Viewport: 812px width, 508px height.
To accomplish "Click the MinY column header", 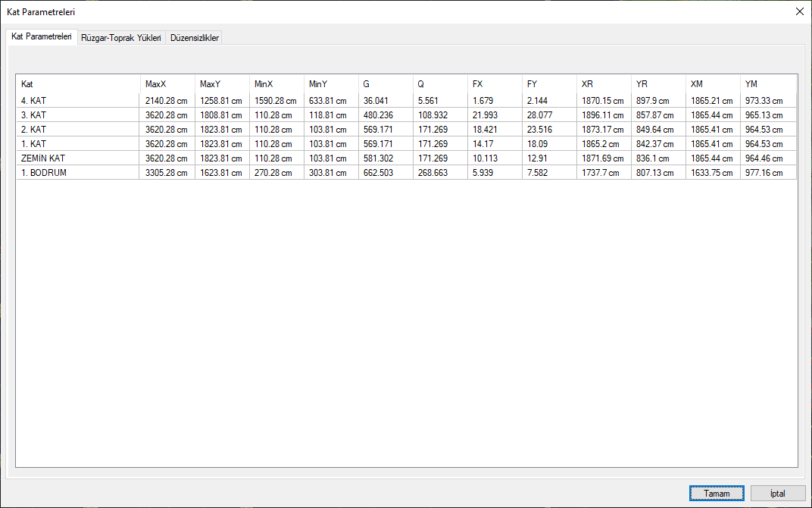I will tap(318, 84).
